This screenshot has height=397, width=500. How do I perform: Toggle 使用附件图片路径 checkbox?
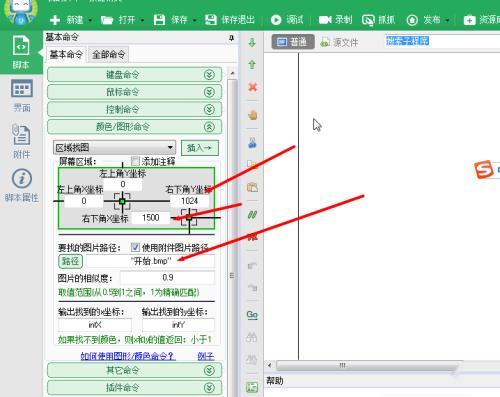(135, 247)
